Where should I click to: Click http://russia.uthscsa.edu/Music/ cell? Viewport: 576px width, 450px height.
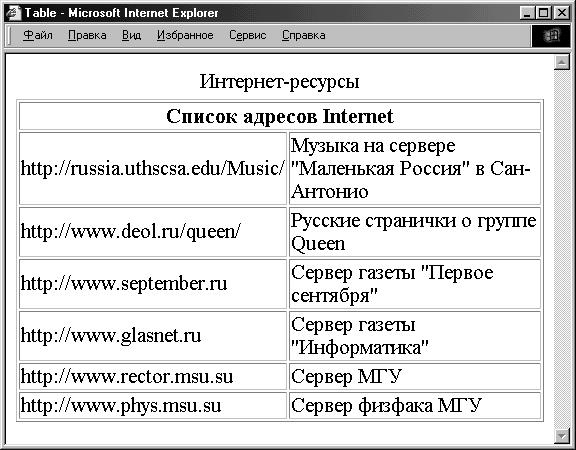(153, 168)
